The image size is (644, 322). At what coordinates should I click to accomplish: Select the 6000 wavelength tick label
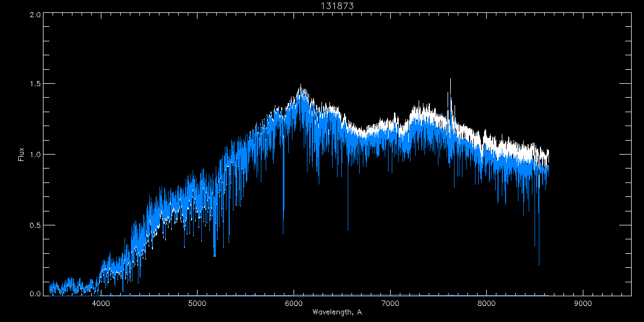[x=294, y=303]
